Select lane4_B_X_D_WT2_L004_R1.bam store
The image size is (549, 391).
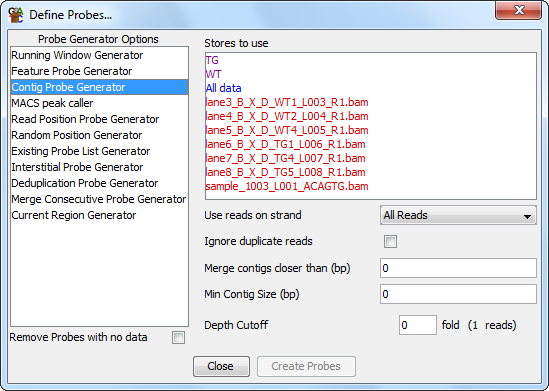[370, 116]
